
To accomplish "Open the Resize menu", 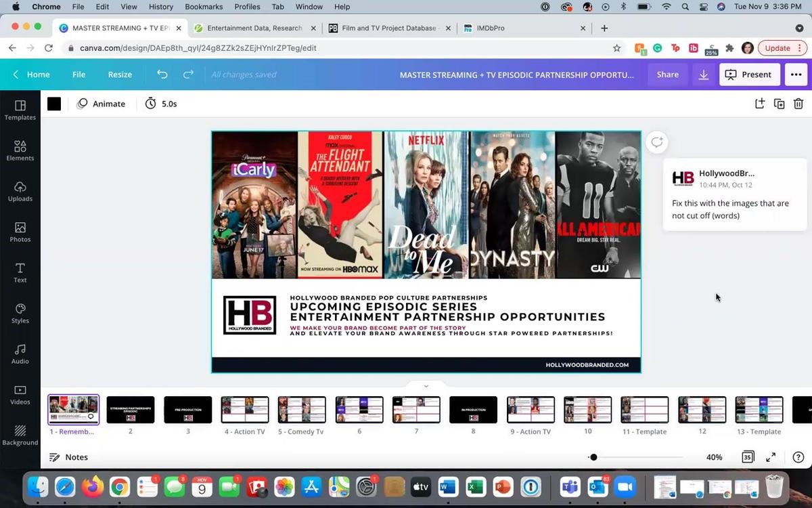I will (x=120, y=75).
